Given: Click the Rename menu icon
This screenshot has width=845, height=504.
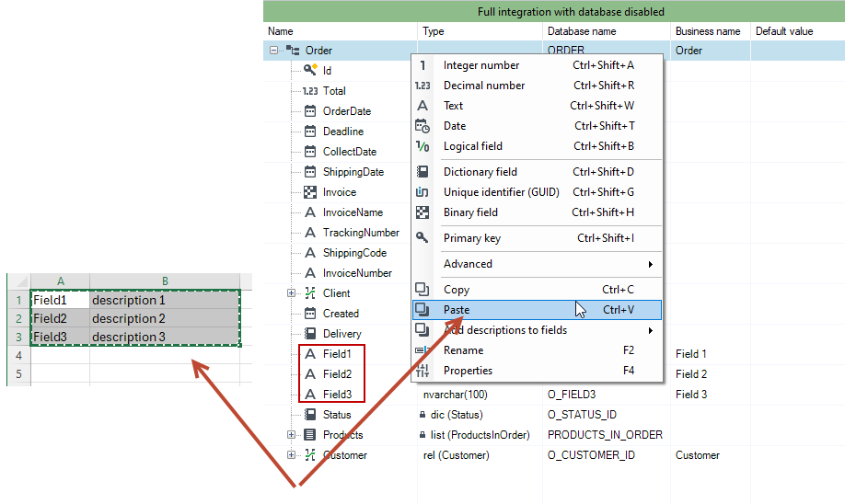Looking at the screenshot, I should coord(422,350).
